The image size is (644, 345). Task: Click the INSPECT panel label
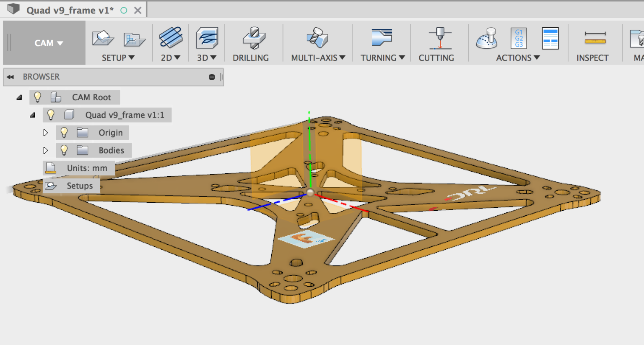click(592, 58)
